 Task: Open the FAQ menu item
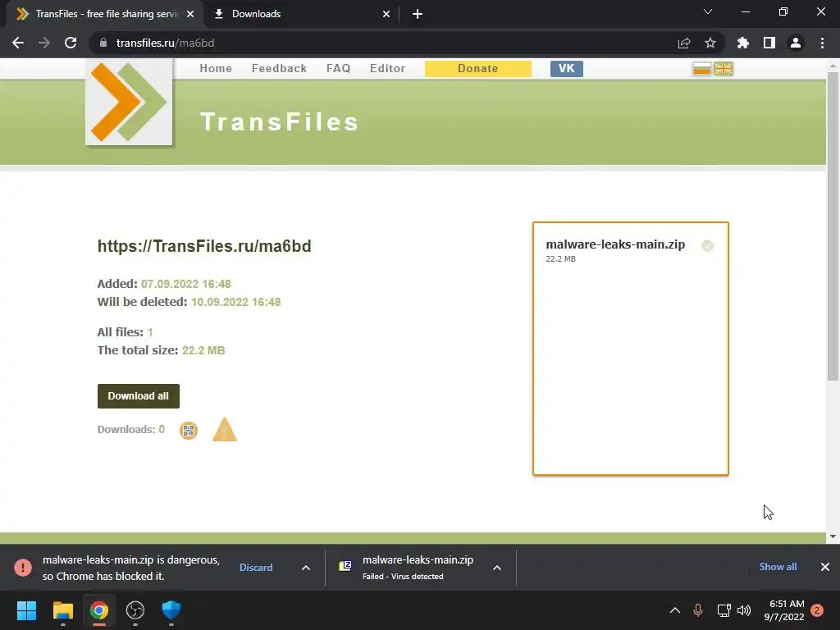(339, 69)
